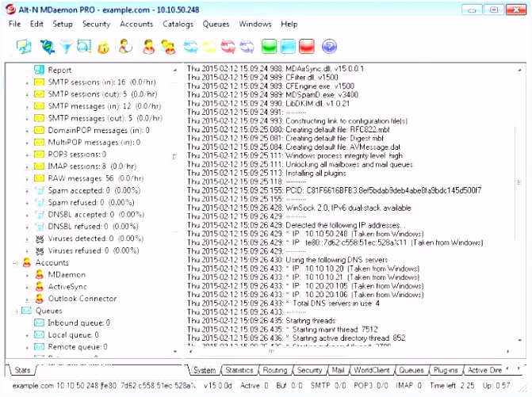Open the Windows menu
Screen dimensions: 532x397
point(255,24)
